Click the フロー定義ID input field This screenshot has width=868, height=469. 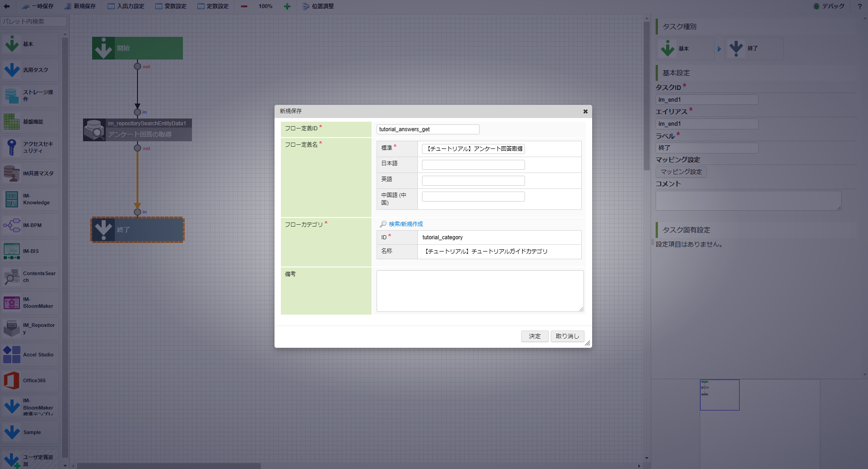pyautogui.click(x=427, y=129)
